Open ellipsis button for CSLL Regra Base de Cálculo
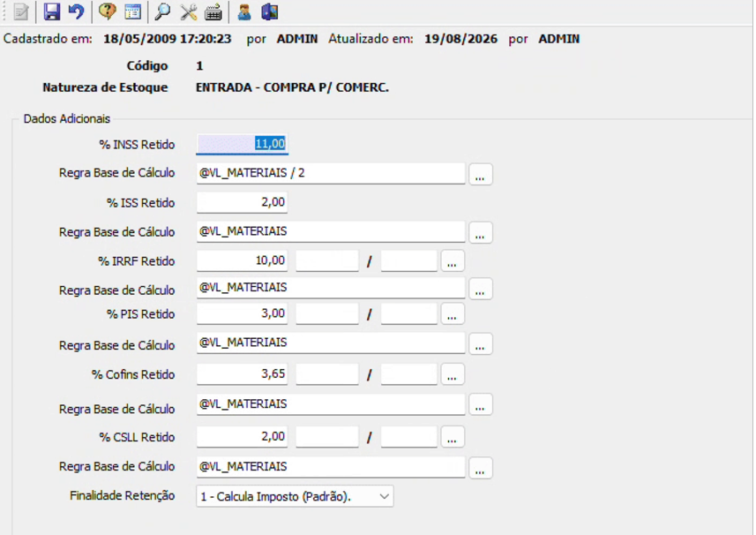This screenshot has height=535, width=756. (x=480, y=468)
